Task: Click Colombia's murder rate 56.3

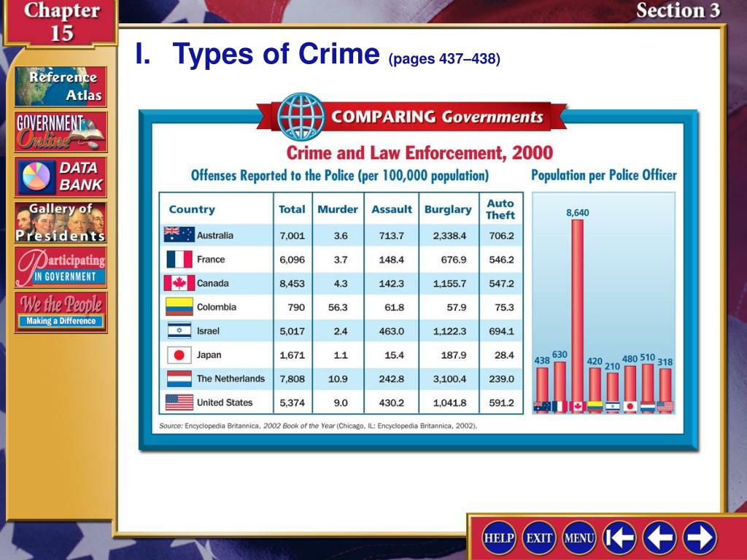Action: tap(338, 307)
